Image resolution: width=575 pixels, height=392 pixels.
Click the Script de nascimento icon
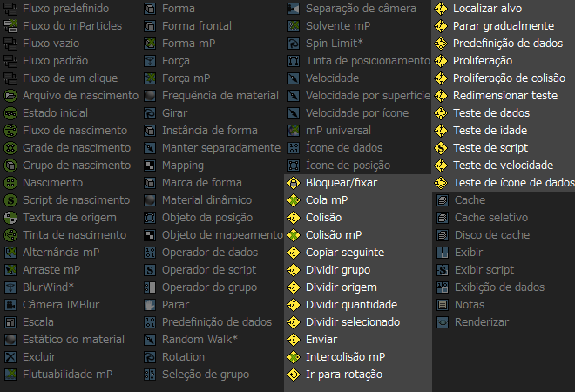(x=10, y=200)
